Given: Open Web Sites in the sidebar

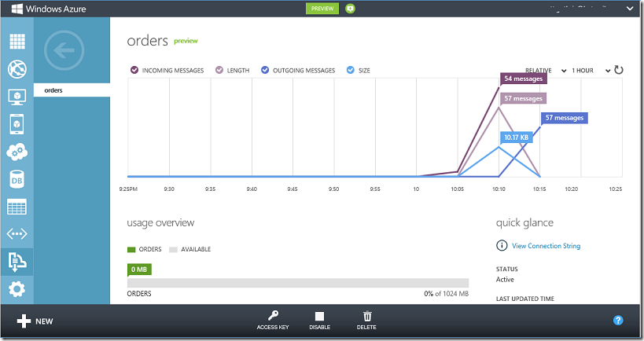Looking at the screenshot, I should click(x=17, y=69).
